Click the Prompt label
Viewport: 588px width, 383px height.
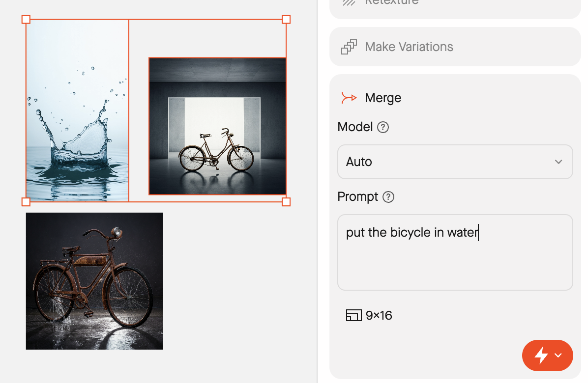(358, 197)
